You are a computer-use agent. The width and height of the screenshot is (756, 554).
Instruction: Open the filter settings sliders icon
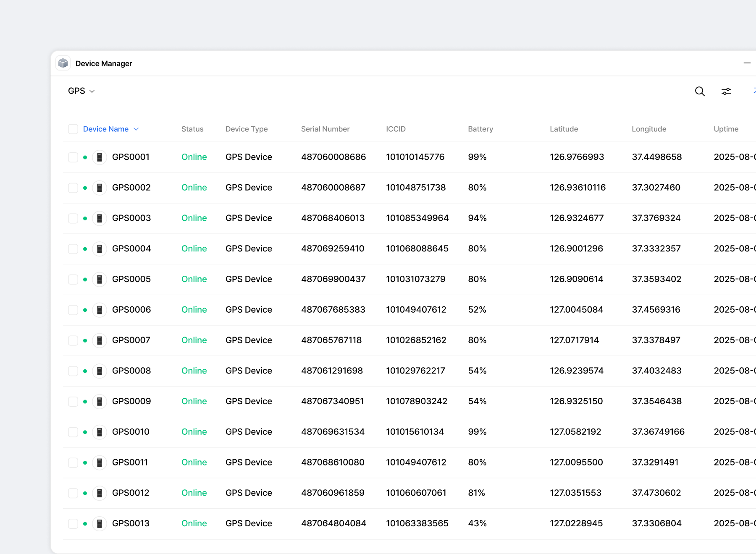tap(726, 91)
